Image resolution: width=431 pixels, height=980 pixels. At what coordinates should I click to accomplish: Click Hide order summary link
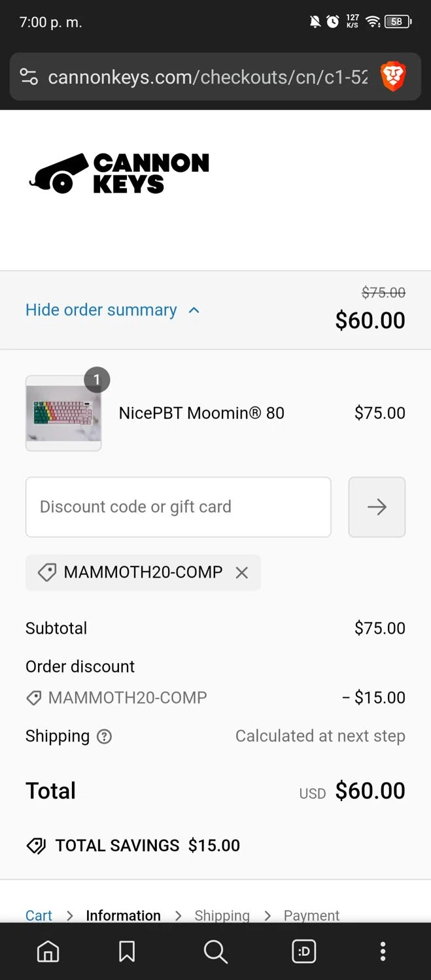tap(101, 310)
